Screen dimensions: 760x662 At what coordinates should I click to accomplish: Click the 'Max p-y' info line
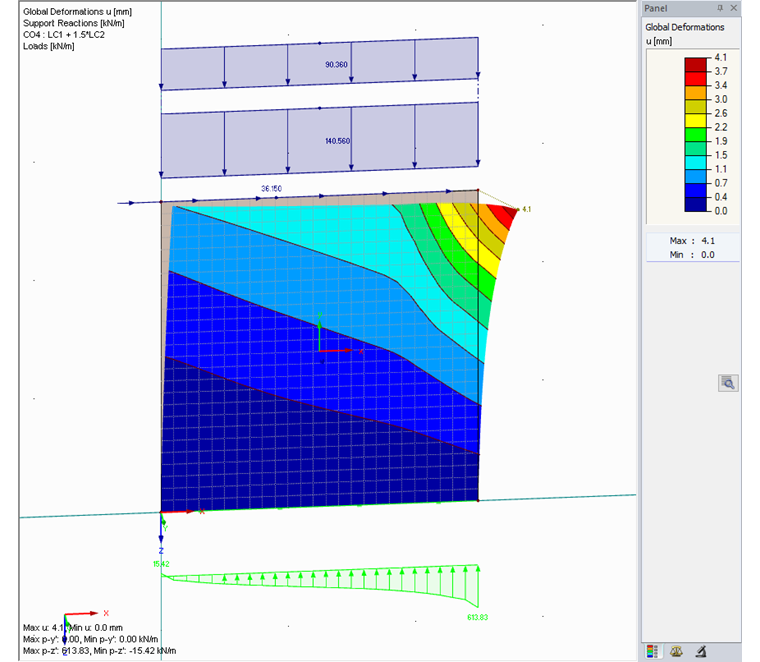point(91,639)
